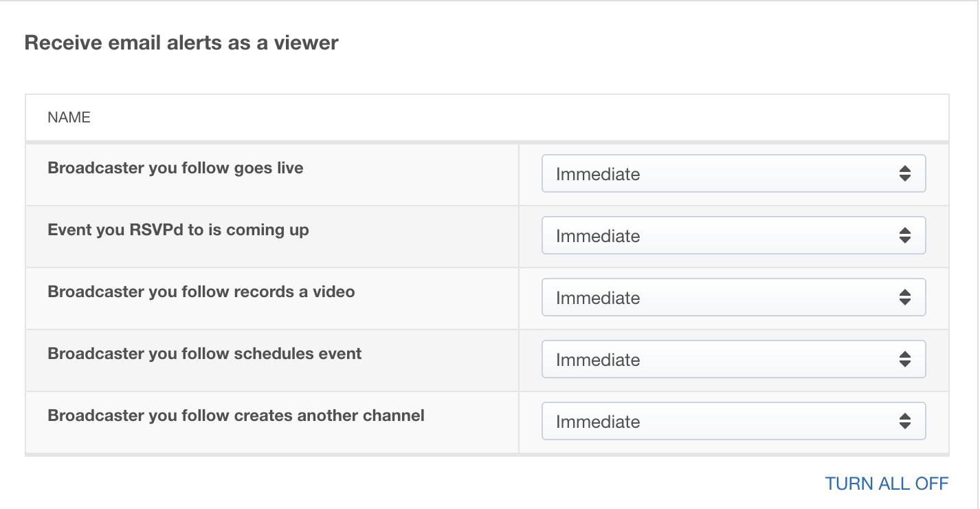
Task: Open the dropdown for 'Broadcaster you follow records a video'
Action: coord(733,297)
